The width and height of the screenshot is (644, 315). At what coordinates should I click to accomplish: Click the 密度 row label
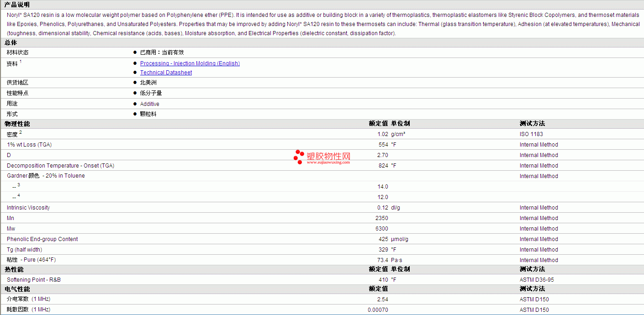click(x=12, y=134)
